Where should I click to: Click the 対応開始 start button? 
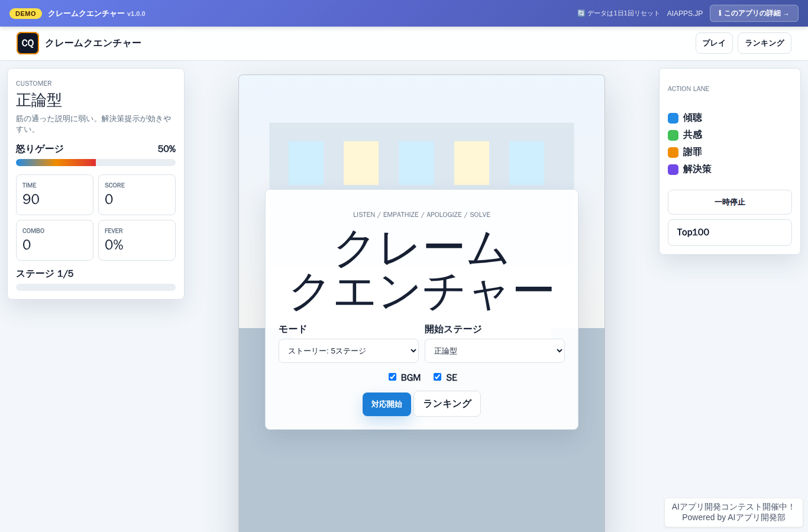click(x=387, y=404)
